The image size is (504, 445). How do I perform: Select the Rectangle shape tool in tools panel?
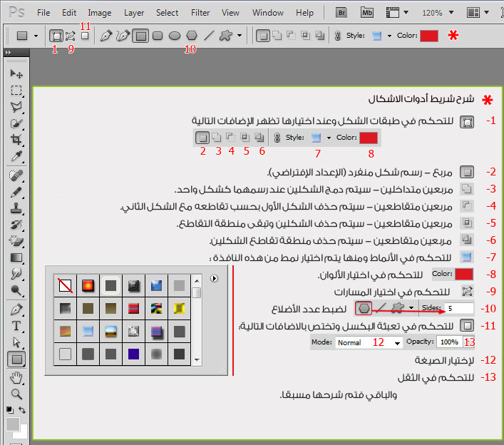[16, 359]
